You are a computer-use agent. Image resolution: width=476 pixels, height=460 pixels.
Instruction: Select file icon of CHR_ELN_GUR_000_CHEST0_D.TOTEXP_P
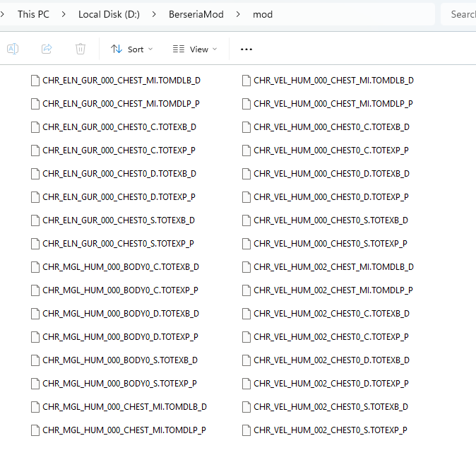click(x=35, y=197)
